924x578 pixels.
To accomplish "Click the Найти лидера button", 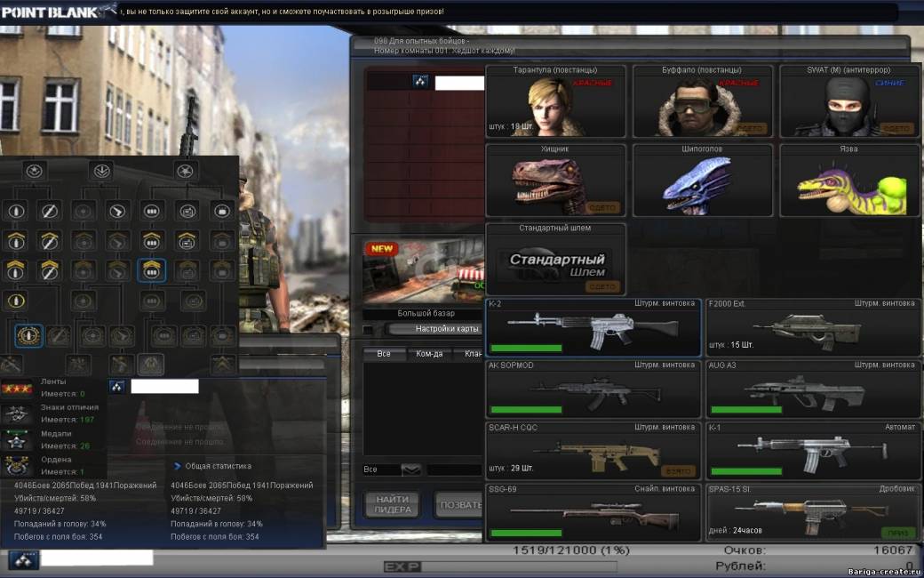I will pyautogui.click(x=393, y=505).
